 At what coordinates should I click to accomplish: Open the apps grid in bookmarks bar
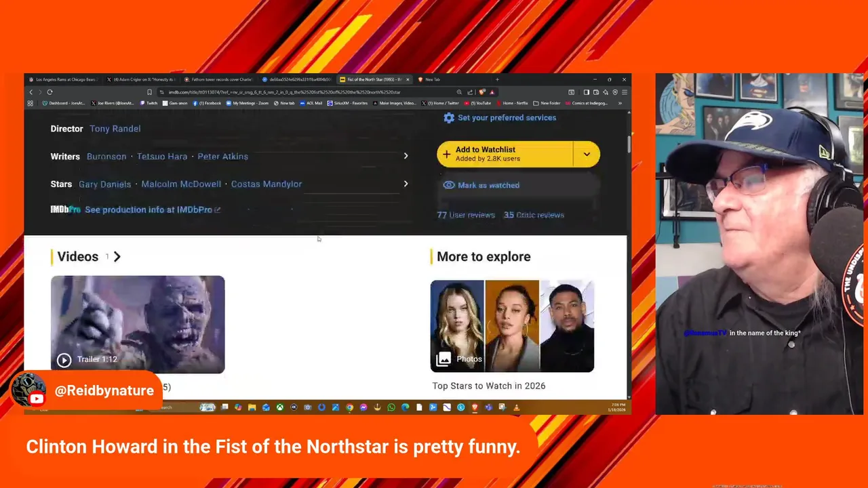[x=30, y=103]
